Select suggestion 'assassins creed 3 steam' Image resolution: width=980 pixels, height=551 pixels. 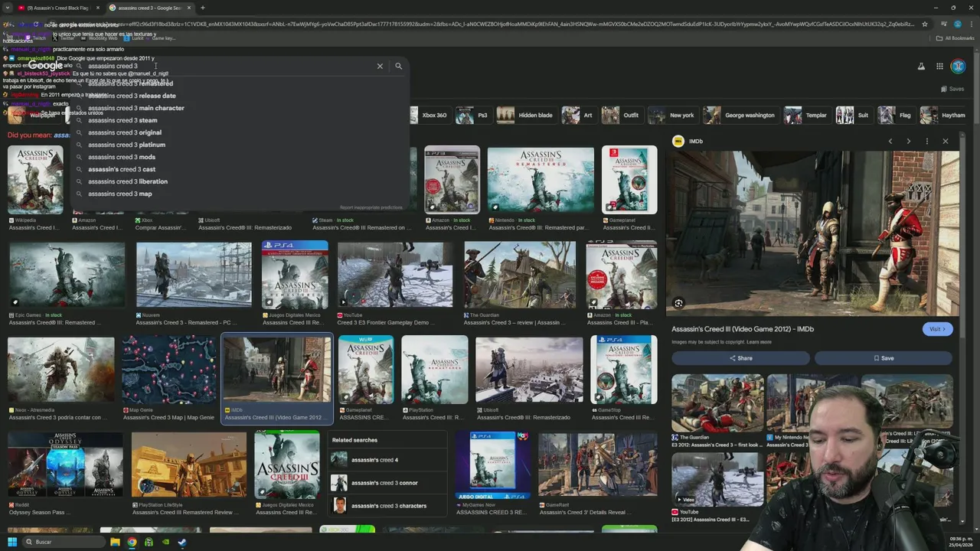tap(122, 120)
